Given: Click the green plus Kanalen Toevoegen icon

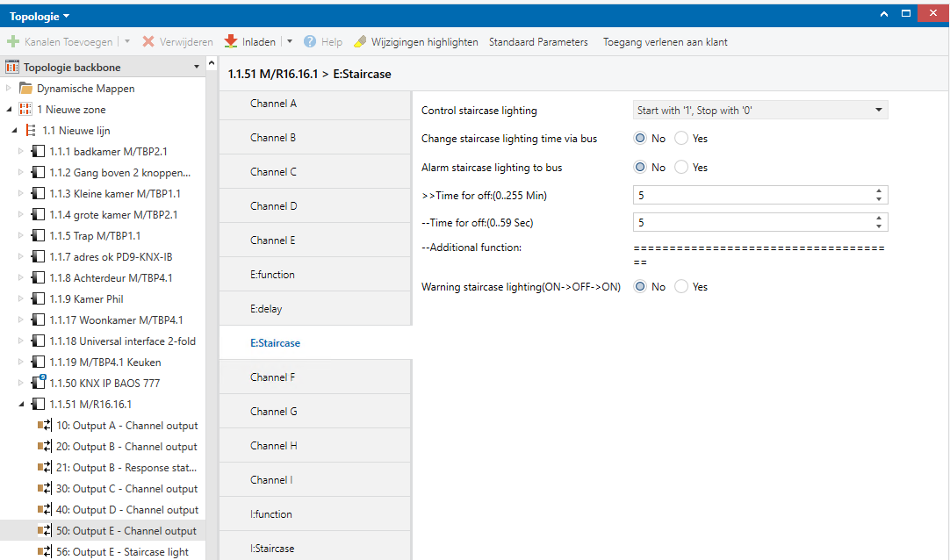Looking at the screenshot, I should 13,42.
